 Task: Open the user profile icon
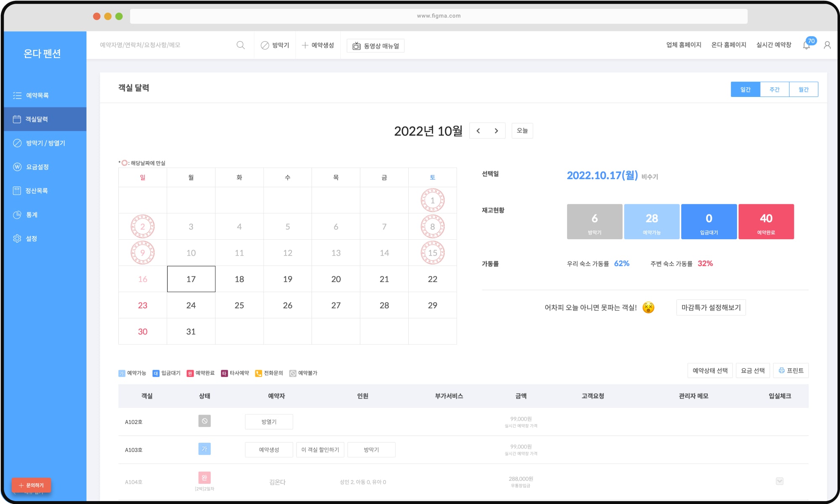[827, 45]
